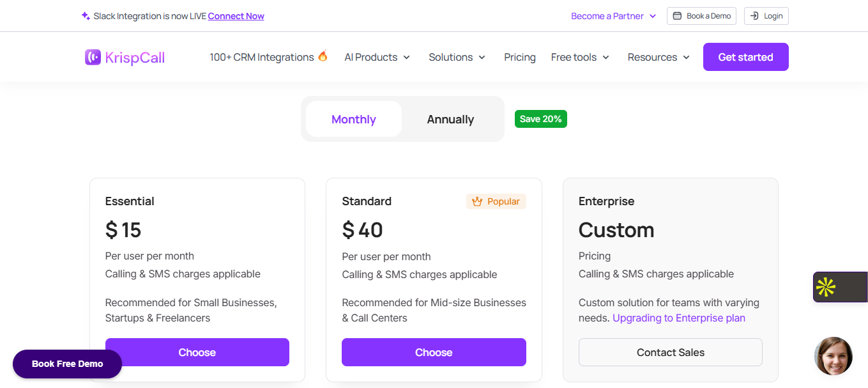Click the crown icon on Popular badge

pyautogui.click(x=477, y=201)
